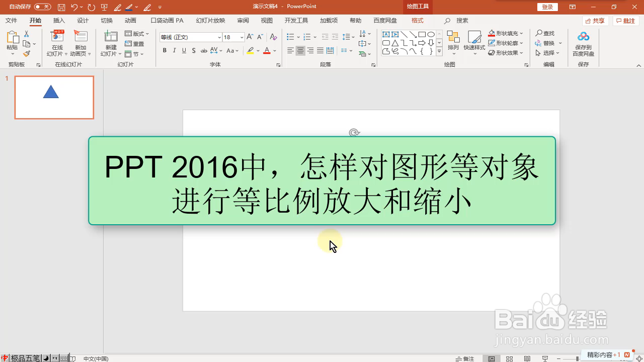Select the Format Painter tool
644x362 pixels.
(x=27, y=53)
